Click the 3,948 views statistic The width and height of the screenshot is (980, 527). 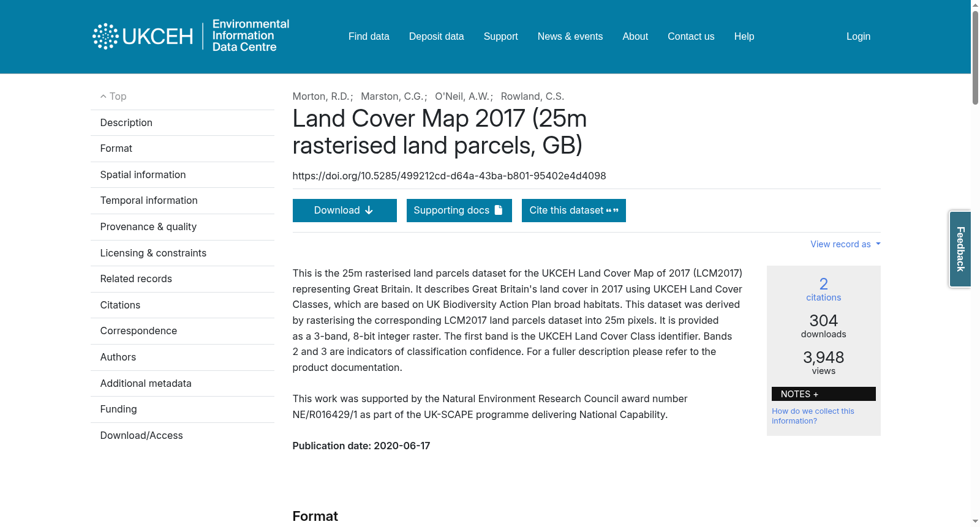pos(823,362)
